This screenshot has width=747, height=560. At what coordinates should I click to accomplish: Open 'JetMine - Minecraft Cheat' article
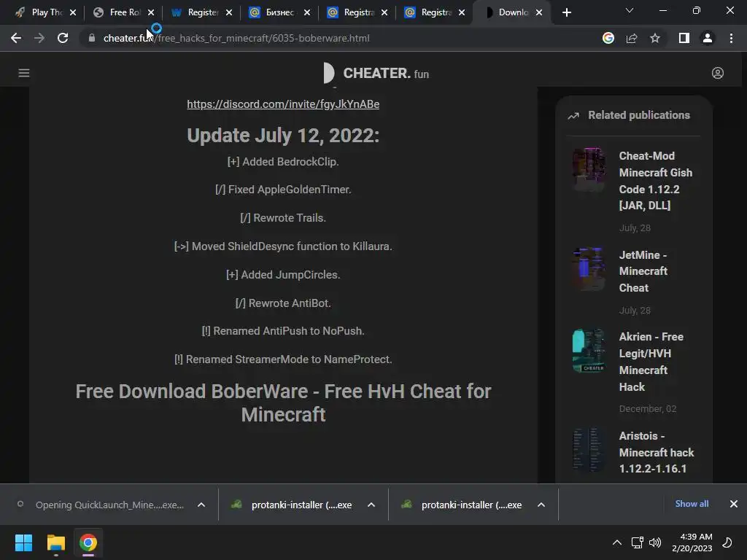643,271
